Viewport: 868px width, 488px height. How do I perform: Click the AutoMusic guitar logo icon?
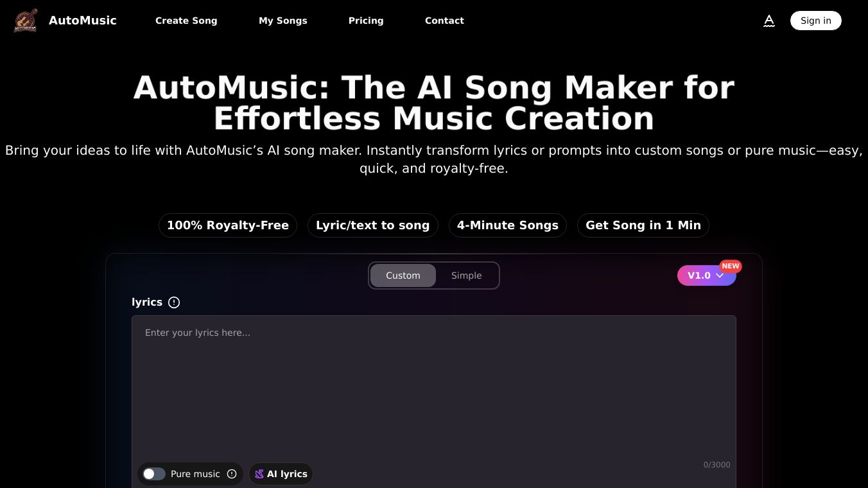[26, 21]
